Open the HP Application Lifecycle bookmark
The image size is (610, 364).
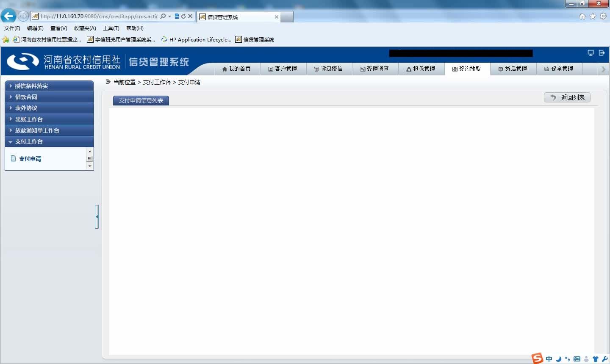(196, 39)
